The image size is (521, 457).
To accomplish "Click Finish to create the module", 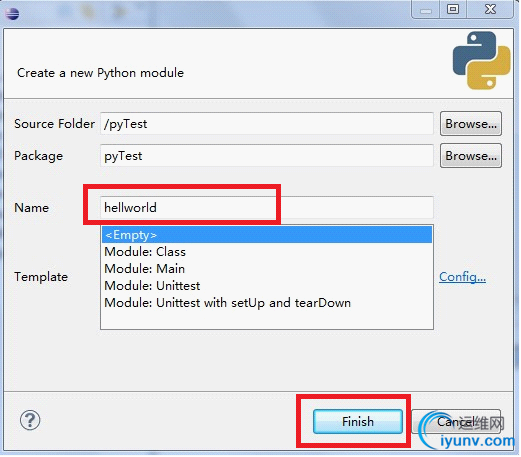I will (358, 422).
